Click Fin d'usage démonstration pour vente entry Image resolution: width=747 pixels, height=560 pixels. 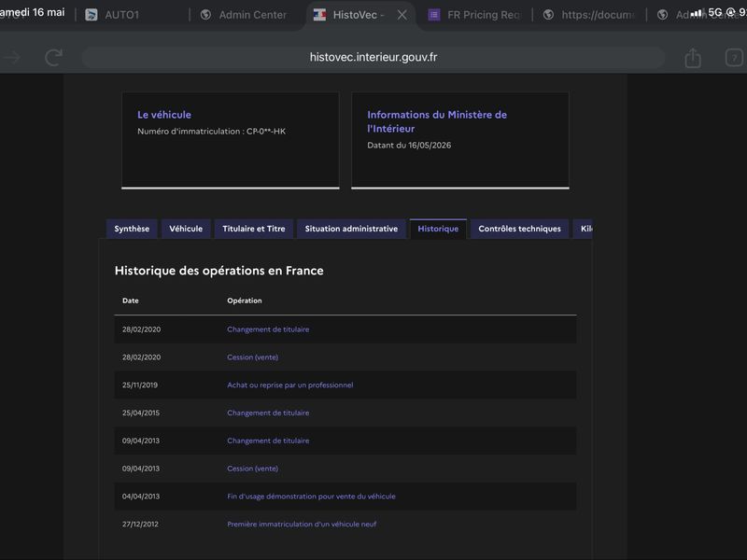(x=311, y=497)
